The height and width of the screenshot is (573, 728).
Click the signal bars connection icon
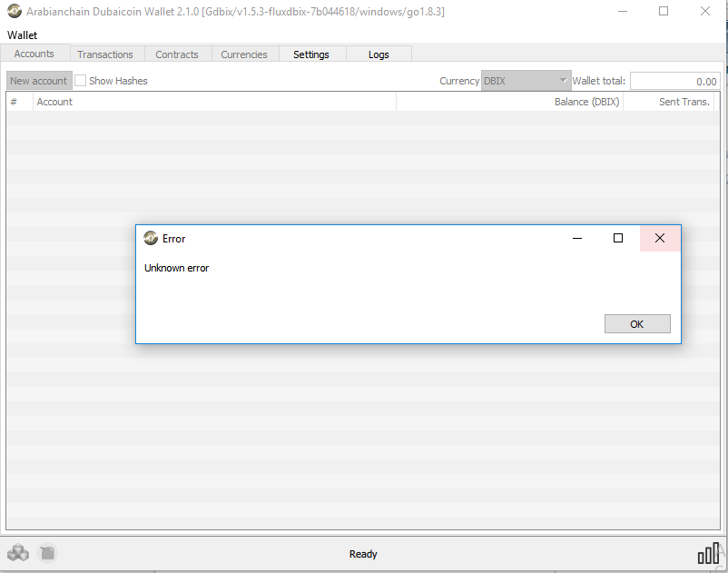[x=708, y=554]
